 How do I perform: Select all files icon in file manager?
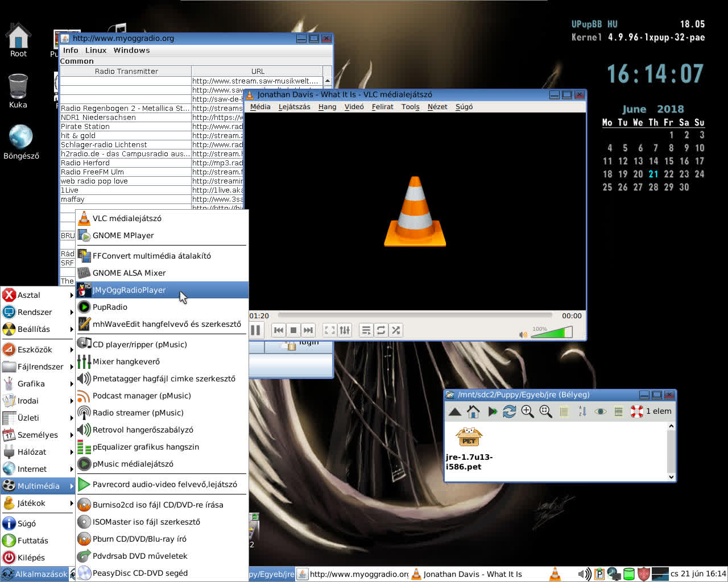point(619,411)
